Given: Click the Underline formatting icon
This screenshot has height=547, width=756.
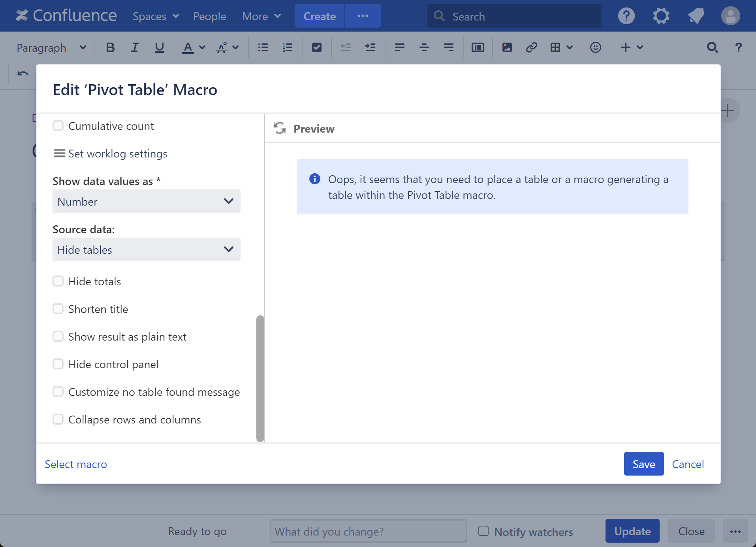Looking at the screenshot, I should tap(159, 48).
